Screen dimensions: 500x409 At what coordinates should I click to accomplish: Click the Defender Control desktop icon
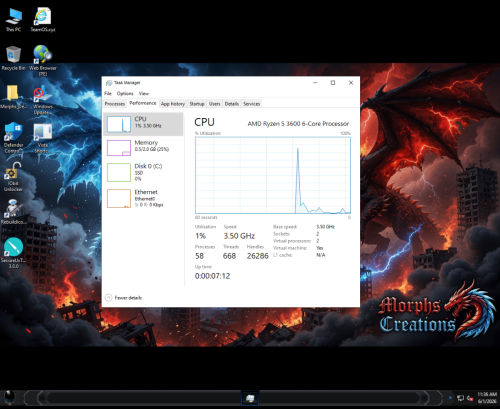13,137
